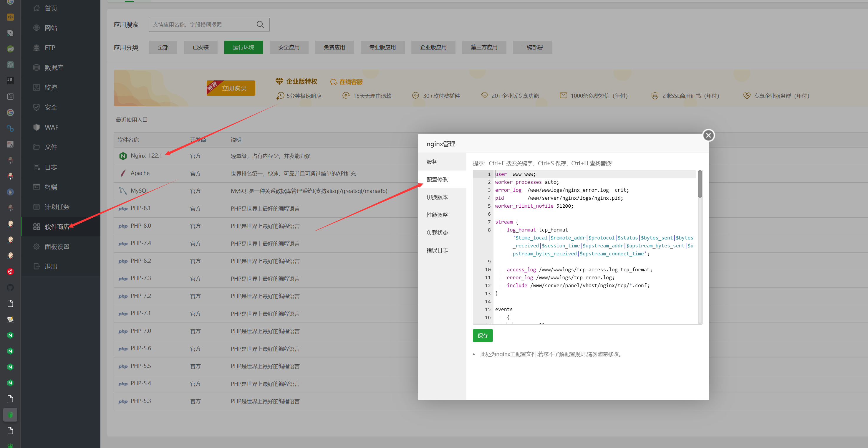Click the WAF shield icon in sidebar

(x=37, y=127)
